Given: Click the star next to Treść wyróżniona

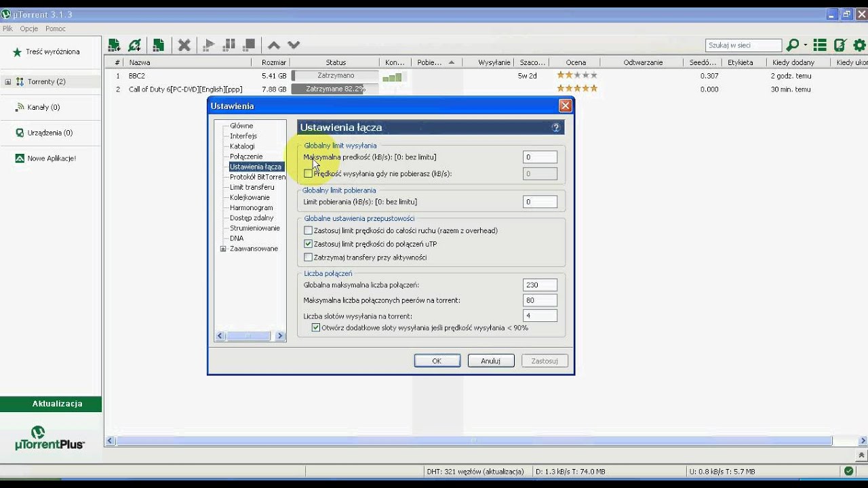Looking at the screenshot, I should (17, 52).
